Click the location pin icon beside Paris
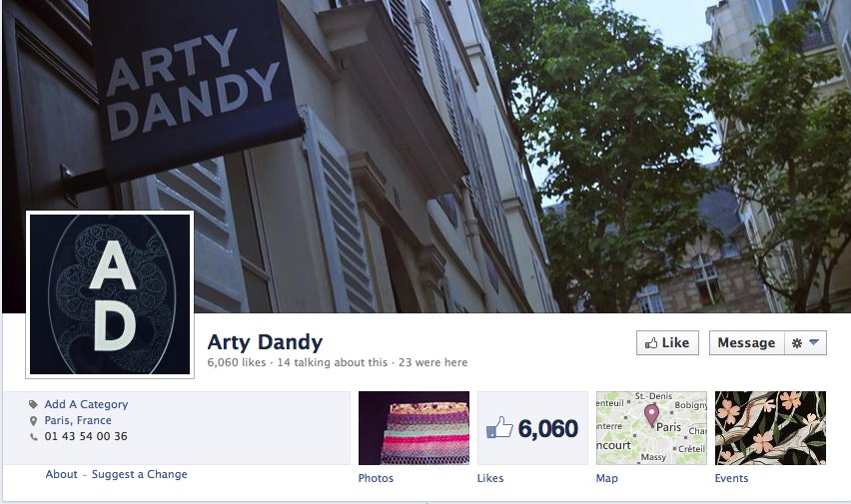 tap(34, 421)
